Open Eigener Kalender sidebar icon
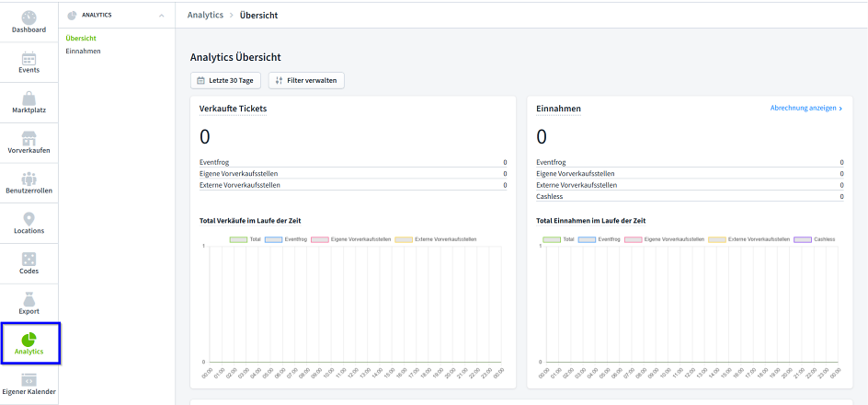Viewport: 868px width, 405px height. pyautogui.click(x=29, y=380)
